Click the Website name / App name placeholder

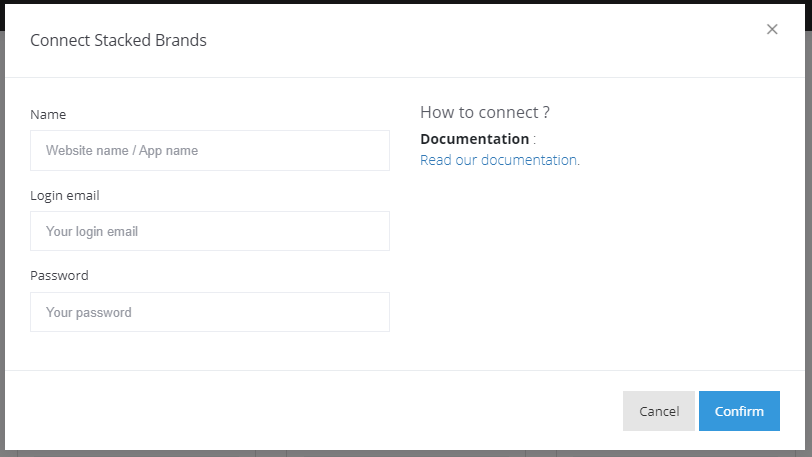122,151
